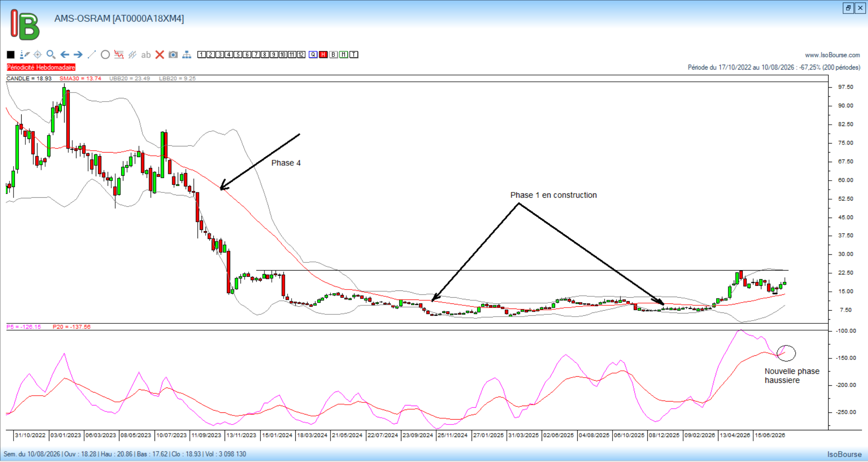868x462 pixels.
Task: Click the IB logo
Action: click(x=25, y=25)
